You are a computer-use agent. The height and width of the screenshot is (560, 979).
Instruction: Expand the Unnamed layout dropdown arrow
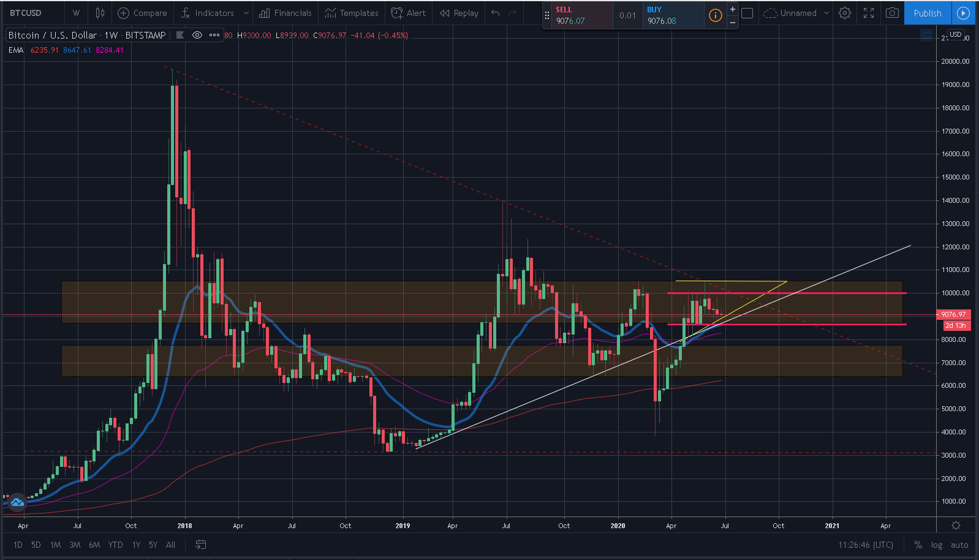(x=826, y=13)
